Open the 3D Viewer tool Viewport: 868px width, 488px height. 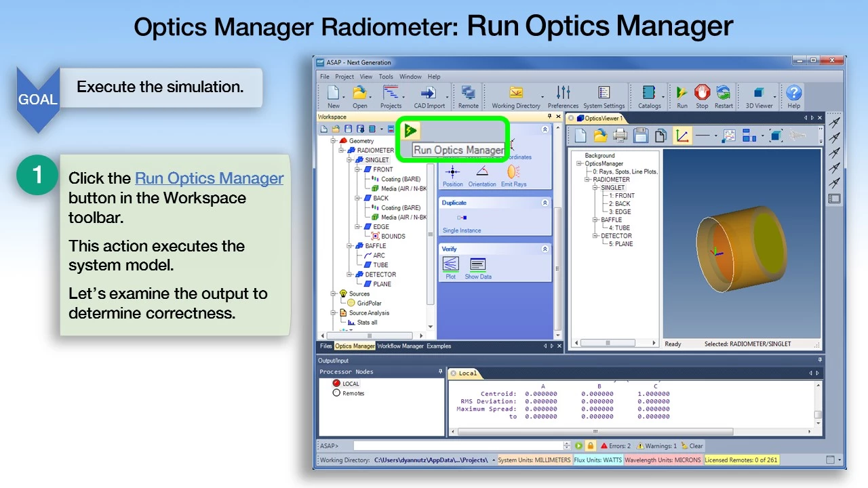[x=758, y=96]
